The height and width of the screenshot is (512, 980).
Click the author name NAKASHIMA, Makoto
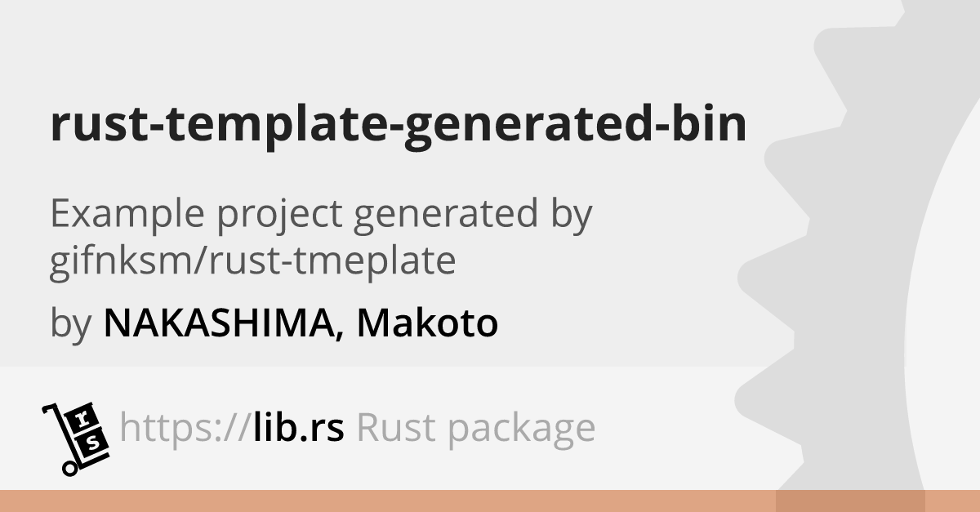tap(301, 323)
